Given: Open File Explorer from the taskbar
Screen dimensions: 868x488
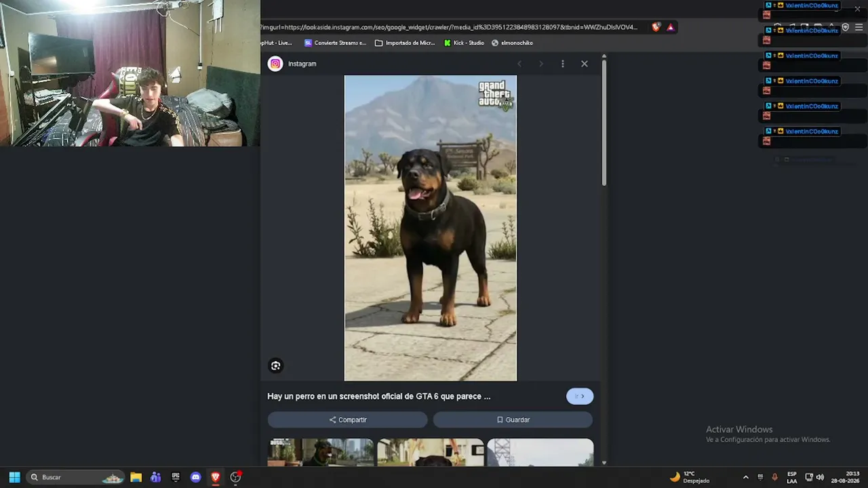Looking at the screenshot, I should (136, 477).
